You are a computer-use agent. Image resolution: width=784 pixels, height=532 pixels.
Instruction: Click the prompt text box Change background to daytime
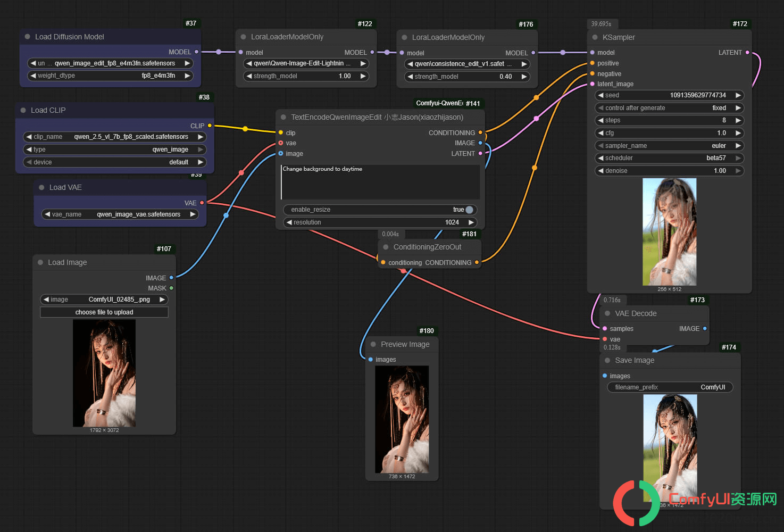click(380, 181)
